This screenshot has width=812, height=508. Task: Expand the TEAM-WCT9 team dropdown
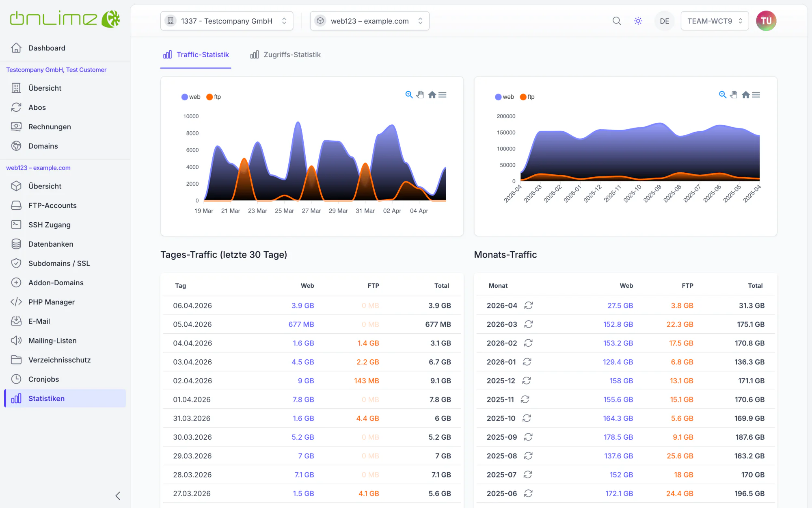tap(715, 21)
